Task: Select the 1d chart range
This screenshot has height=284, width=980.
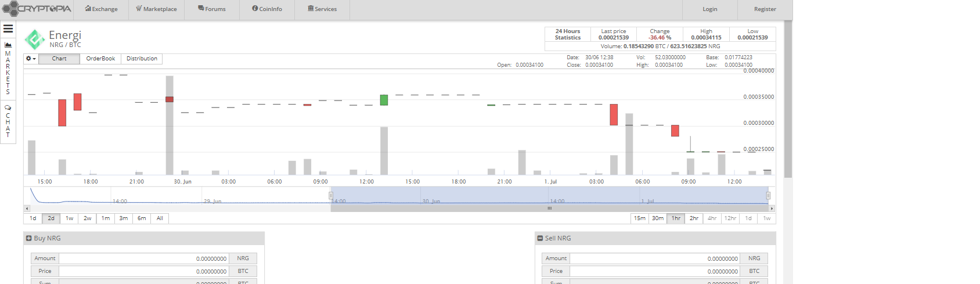Action: tap(33, 218)
